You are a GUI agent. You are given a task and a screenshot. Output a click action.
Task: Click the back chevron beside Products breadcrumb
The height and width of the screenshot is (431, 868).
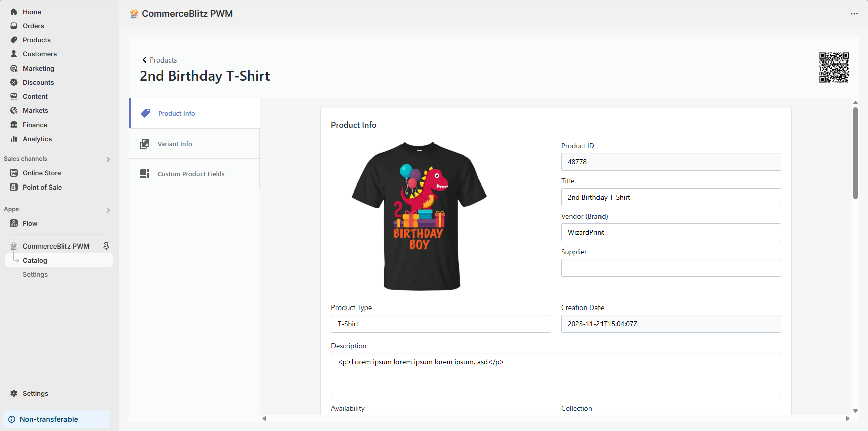click(x=144, y=60)
